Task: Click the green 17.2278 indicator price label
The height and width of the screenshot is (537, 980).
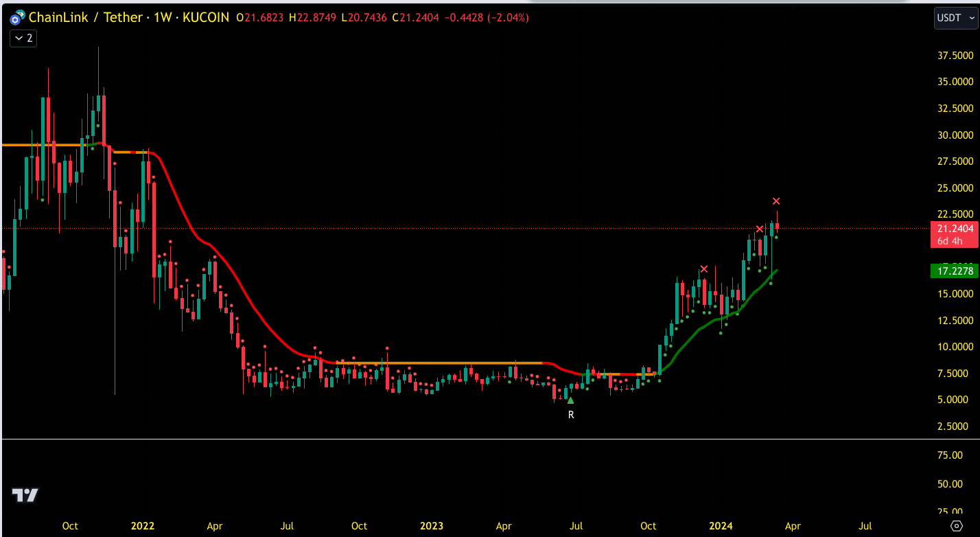Action: click(955, 271)
